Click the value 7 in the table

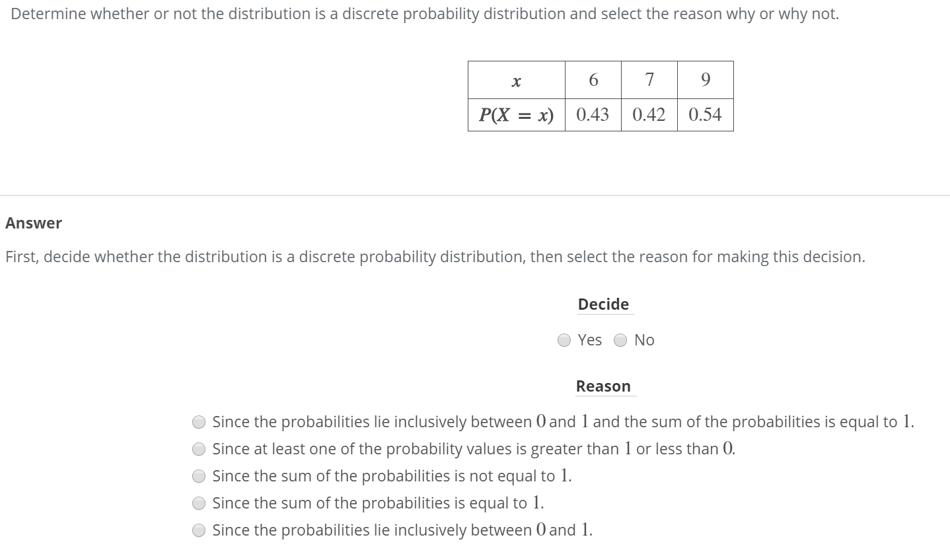(x=649, y=80)
